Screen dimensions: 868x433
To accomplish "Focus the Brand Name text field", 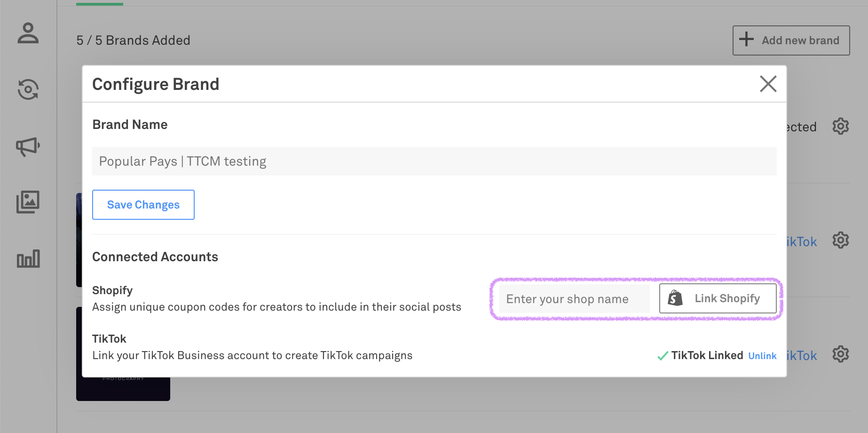I will [434, 161].
